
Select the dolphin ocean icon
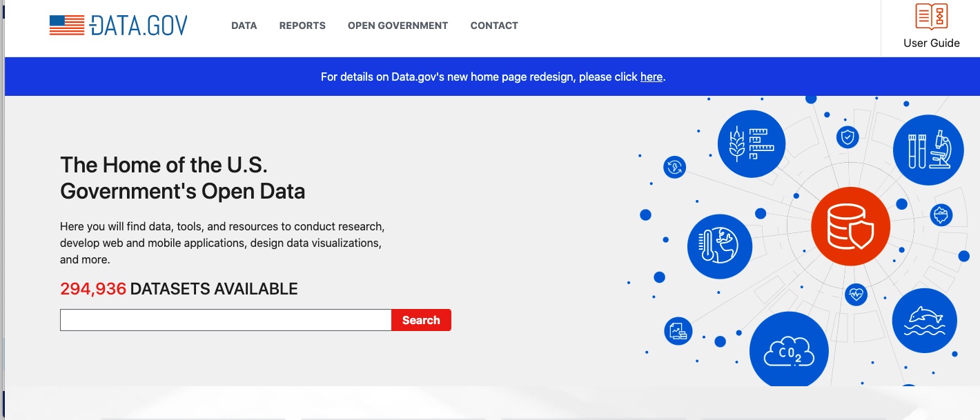pyautogui.click(x=924, y=321)
